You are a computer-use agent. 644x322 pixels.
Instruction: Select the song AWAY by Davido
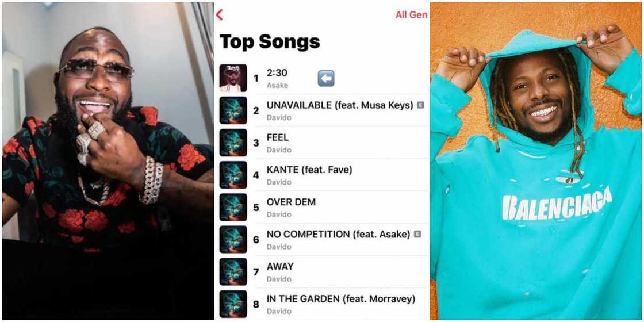coord(323,272)
